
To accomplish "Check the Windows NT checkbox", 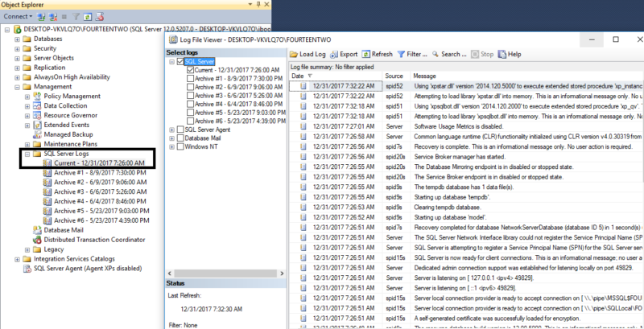I will point(180,146).
